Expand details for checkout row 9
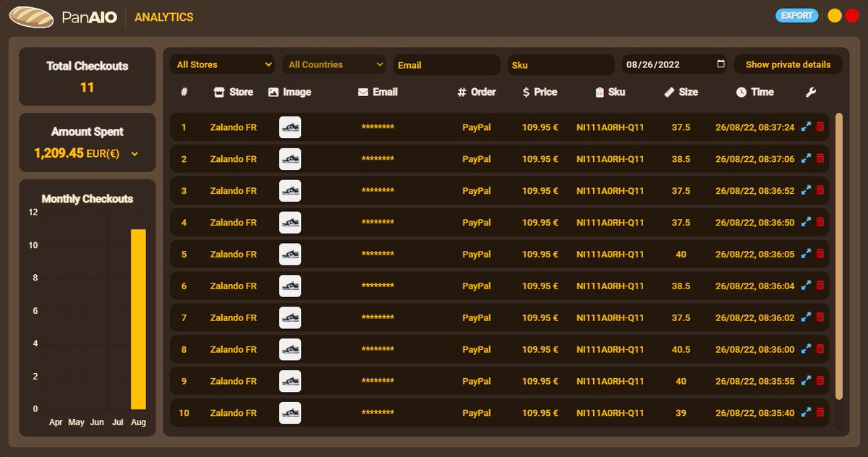The width and height of the screenshot is (868, 457). point(806,381)
